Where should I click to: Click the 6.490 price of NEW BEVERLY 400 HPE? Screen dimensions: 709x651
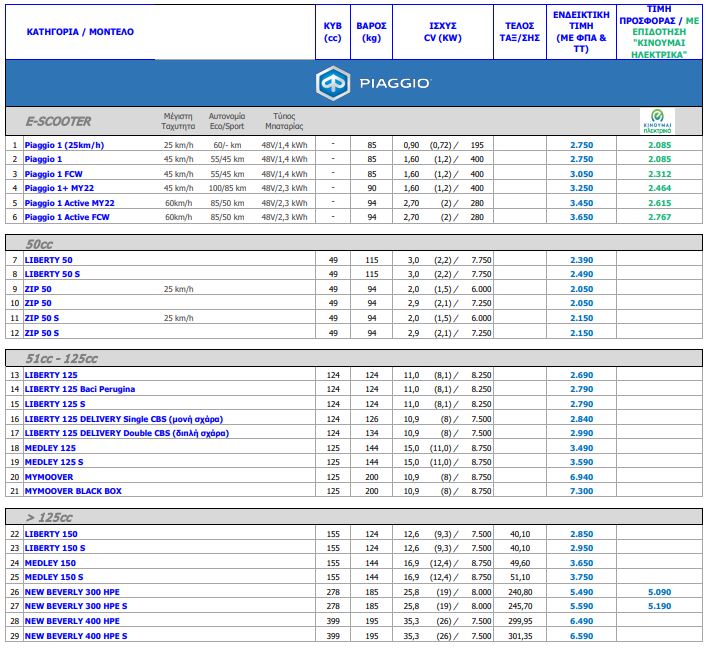pyautogui.click(x=581, y=621)
